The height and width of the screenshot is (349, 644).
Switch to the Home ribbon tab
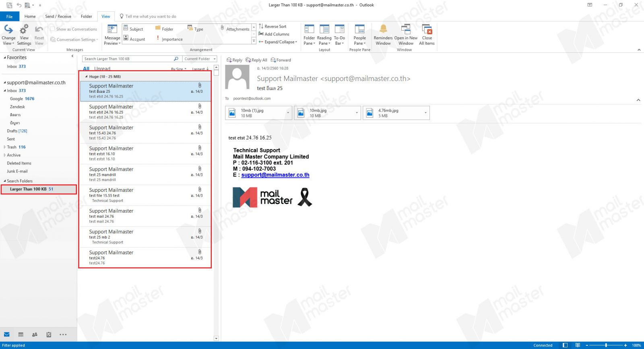point(30,17)
